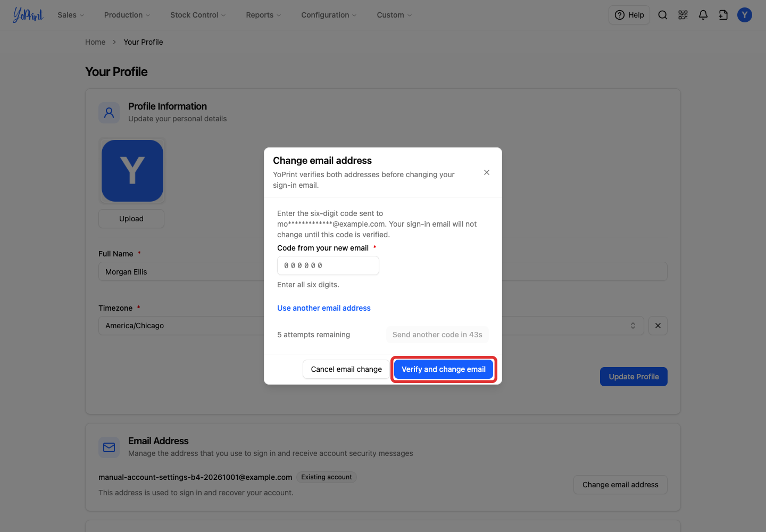Open the YoPrint logo home link

pos(28,15)
